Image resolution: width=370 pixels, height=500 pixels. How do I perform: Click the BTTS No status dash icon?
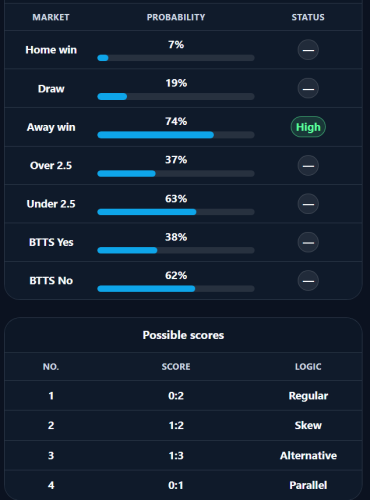308,281
